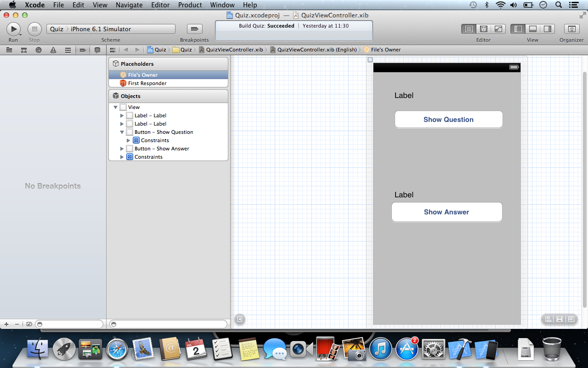Viewport: 588px width, 368px height.
Task: Select the Standard editor mode
Action: [469, 29]
